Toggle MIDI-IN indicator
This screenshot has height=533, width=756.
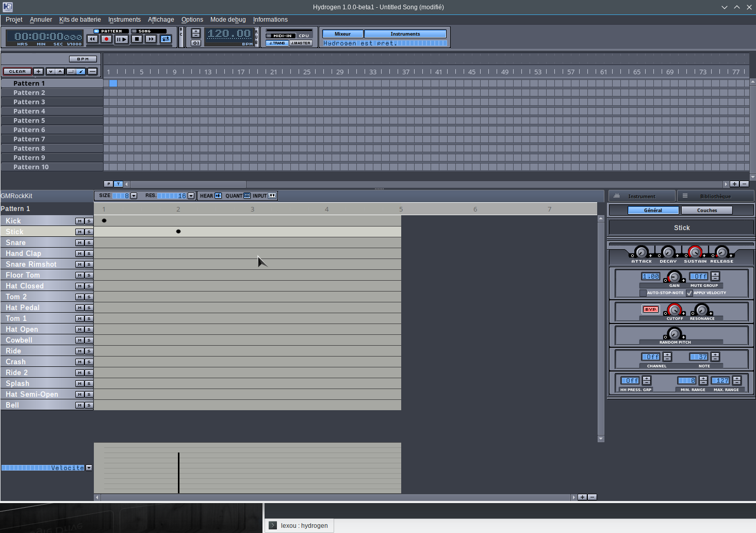point(280,36)
